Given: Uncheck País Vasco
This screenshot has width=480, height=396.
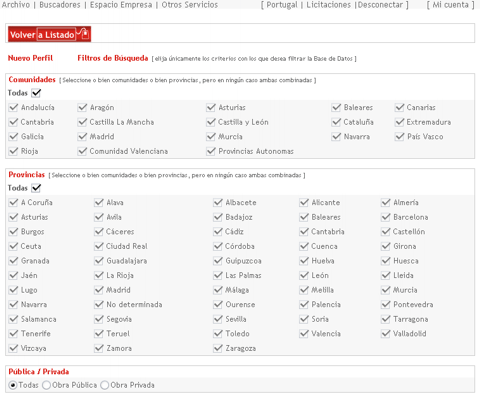Looking at the screenshot, I should tap(399, 137).
